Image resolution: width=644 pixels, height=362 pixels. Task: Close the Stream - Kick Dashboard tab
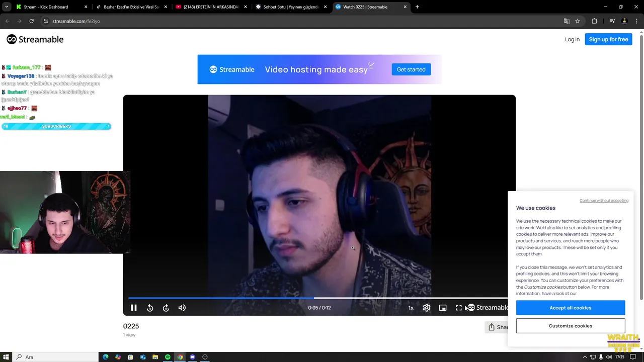click(86, 7)
